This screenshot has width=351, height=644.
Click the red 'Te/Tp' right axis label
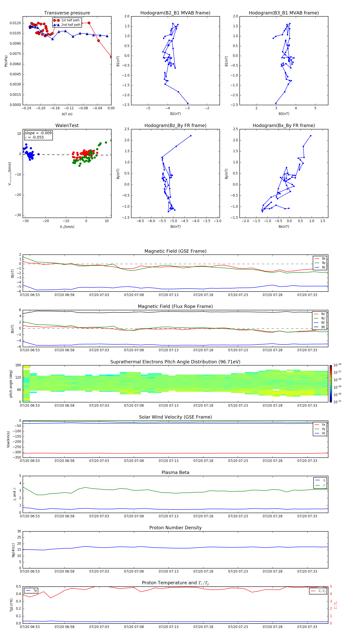(x=336, y=605)
